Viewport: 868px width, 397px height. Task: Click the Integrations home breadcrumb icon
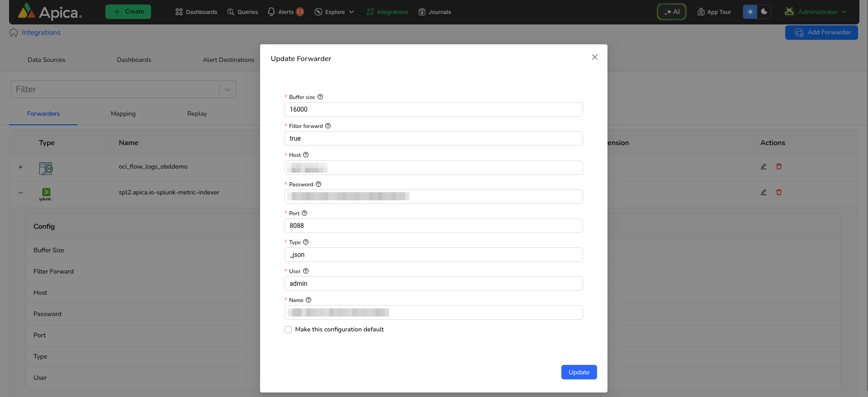(x=14, y=33)
